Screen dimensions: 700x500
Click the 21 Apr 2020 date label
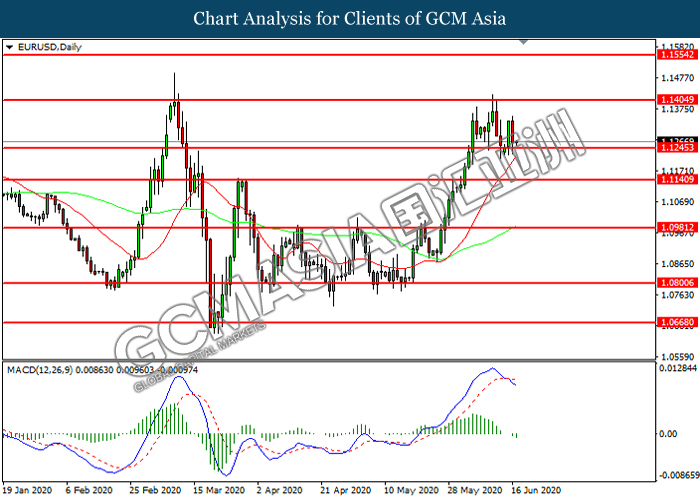(346, 490)
